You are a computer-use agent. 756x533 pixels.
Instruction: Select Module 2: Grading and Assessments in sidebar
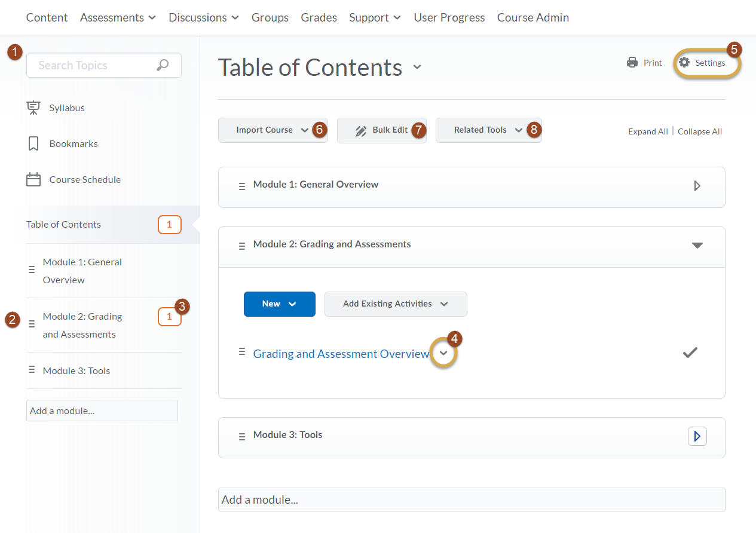click(82, 325)
